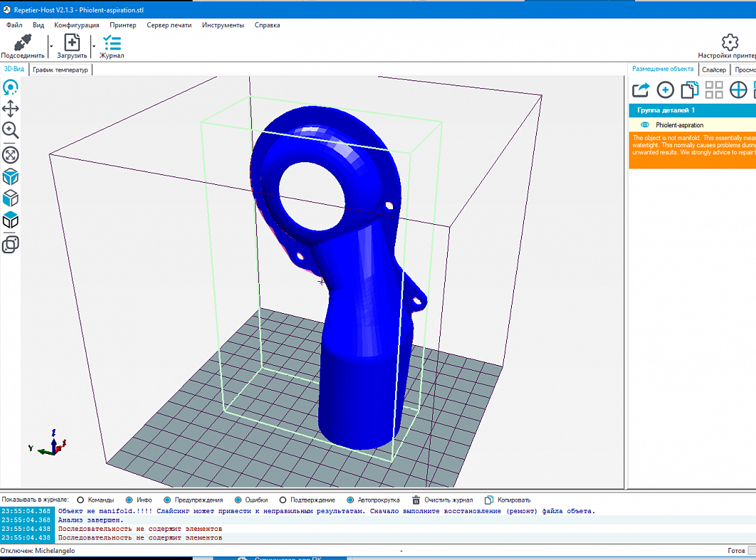Enable the Команды log filter
This screenshot has height=560, width=756.
tap(80, 500)
